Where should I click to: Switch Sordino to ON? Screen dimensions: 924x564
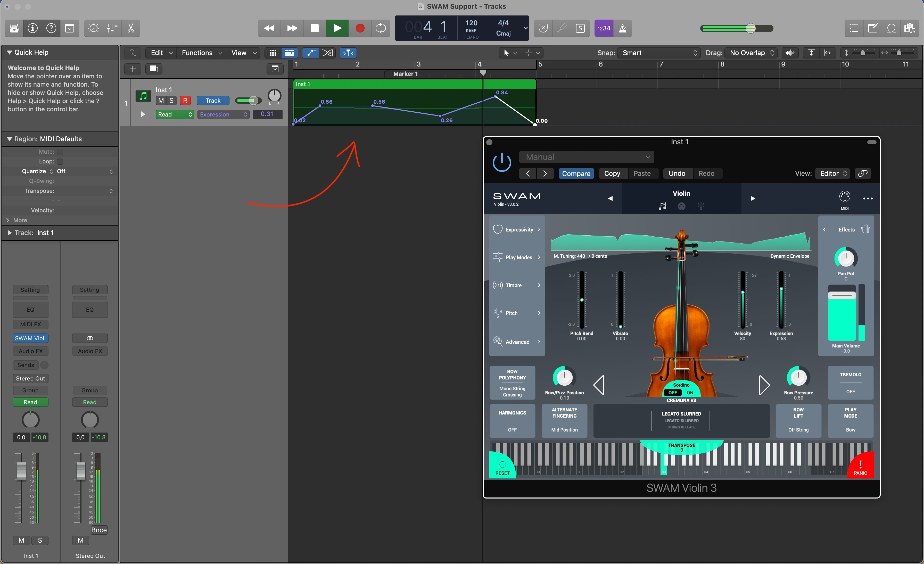[x=690, y=393]
